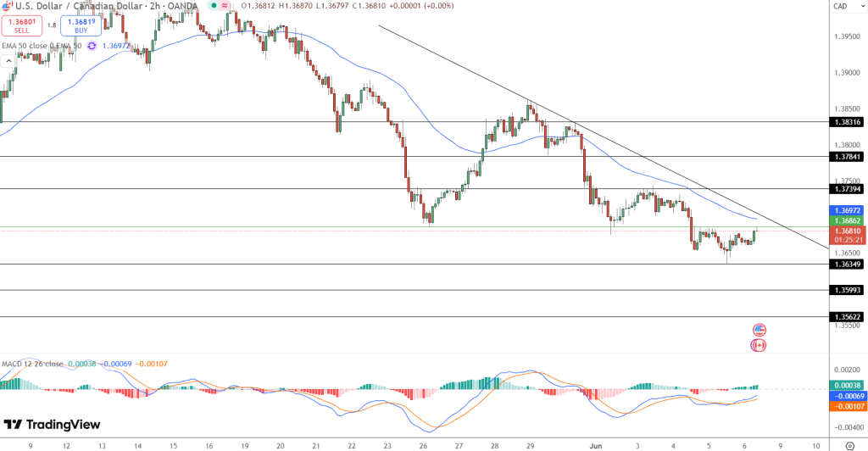The width and height of the screenshot is (868, 451).
Task: Click the blue -0.00069 MACD axis label
Action: click(x=847, y=396)
